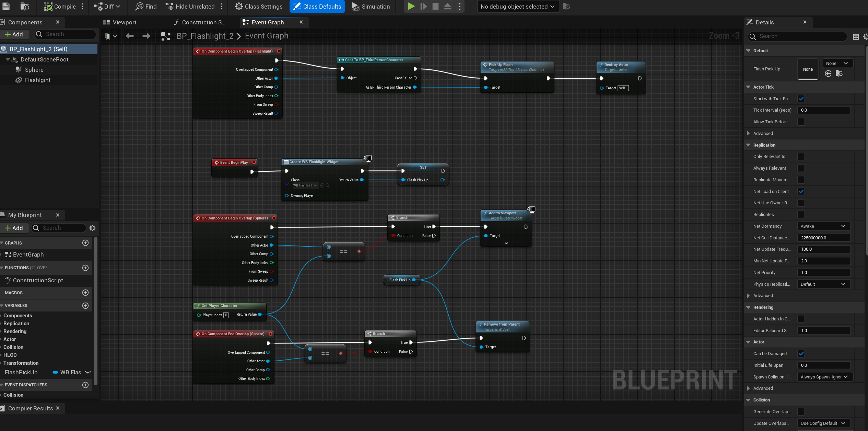Toggle Can be Damaged checkbox

[x=801, y=354]
